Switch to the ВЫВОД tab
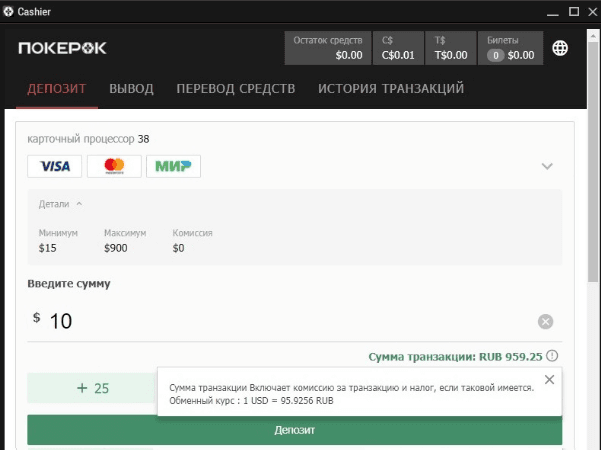This screenshot has height=451, width=602. (x=131, y=89)
